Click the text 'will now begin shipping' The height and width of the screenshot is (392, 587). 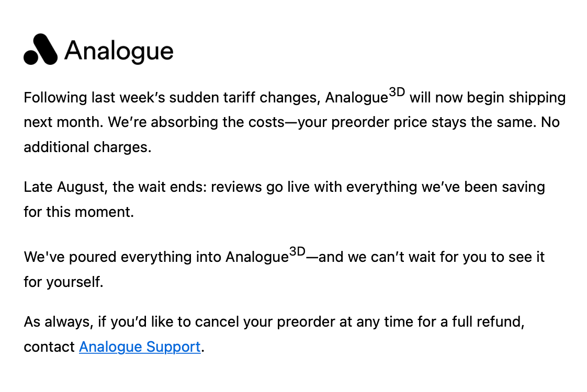click(x=488, y=98)
